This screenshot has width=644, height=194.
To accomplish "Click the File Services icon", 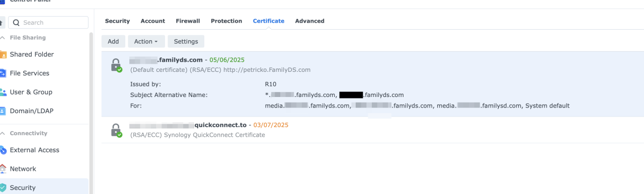I will click(x=3, y=73).
